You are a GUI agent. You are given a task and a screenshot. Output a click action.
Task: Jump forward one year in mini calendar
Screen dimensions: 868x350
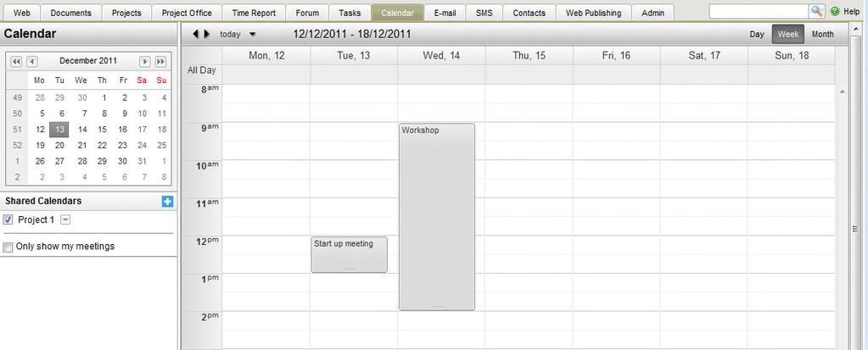[160, 61]
